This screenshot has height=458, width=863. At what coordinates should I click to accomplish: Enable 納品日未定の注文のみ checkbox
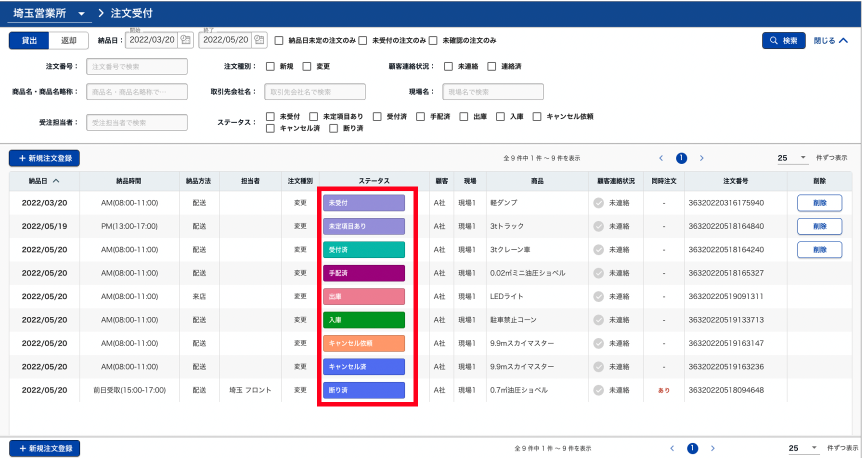(280, 41)
